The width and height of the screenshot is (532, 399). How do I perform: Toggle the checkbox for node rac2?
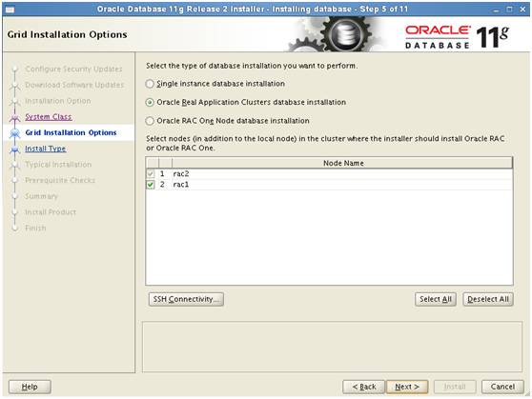click(151, 174)
